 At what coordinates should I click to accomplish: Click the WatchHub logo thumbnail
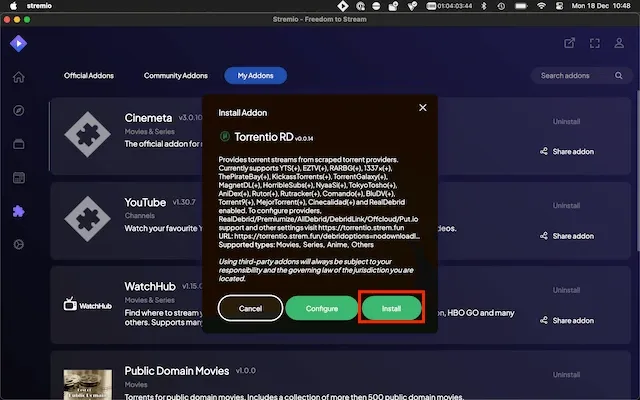coord(87,304)
